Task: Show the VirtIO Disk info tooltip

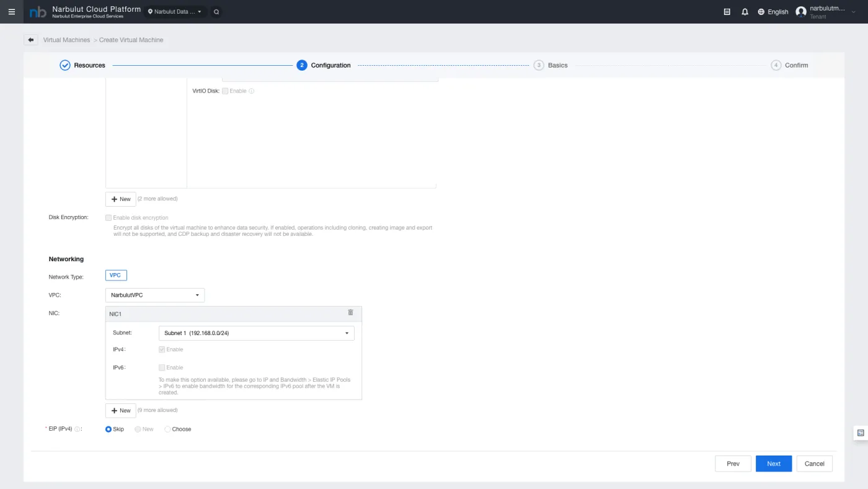Action: pyautogui.click(x=252, y=91)
